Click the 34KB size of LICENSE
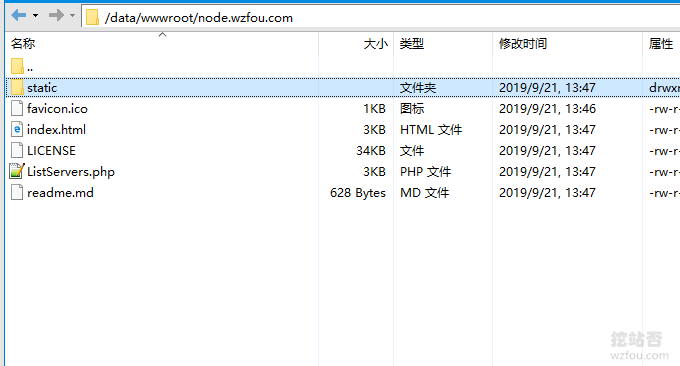680x366 pixels. click(371, 150)
